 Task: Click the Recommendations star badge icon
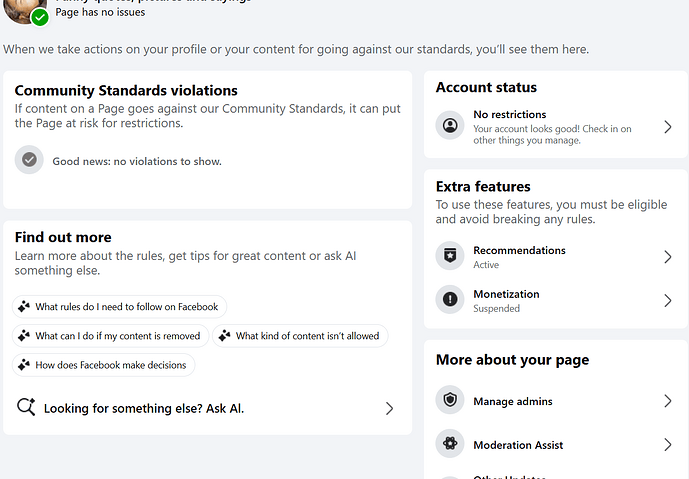coord(451,257)
